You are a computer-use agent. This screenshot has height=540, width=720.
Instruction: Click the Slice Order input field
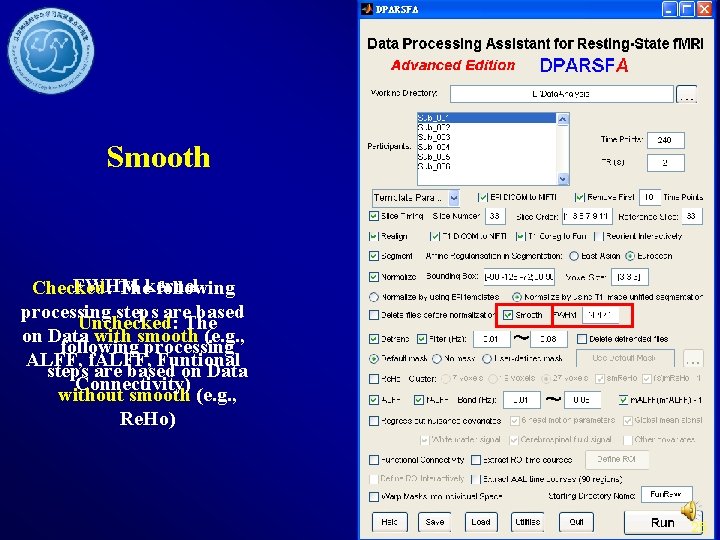[x=586, y=216]
